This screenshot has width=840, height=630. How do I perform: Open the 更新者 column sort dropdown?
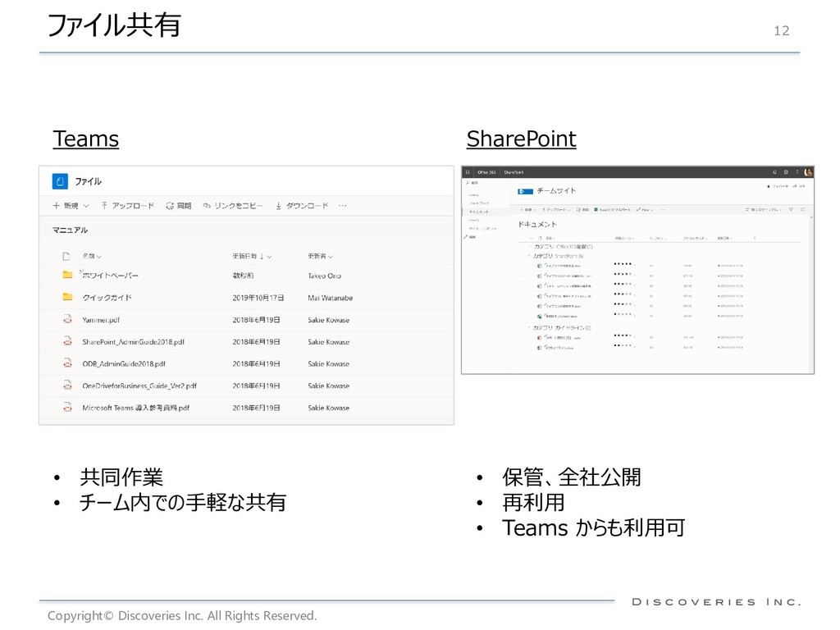321,257
